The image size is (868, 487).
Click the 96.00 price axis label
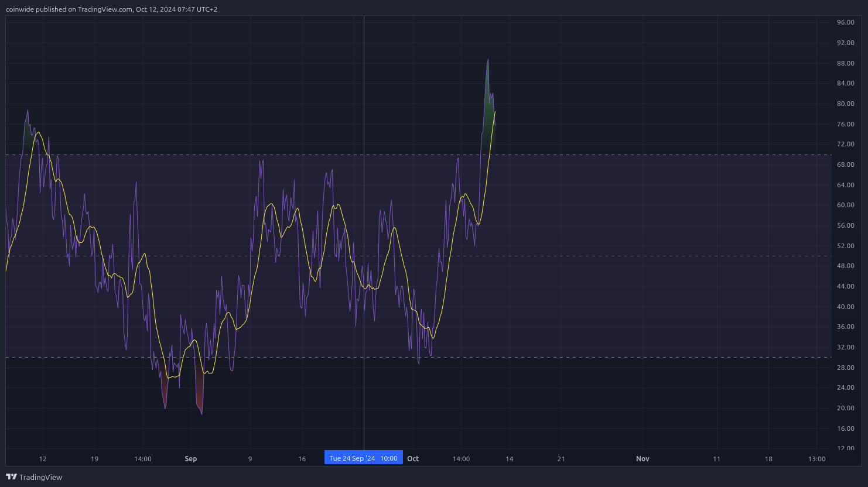point(846,22)
